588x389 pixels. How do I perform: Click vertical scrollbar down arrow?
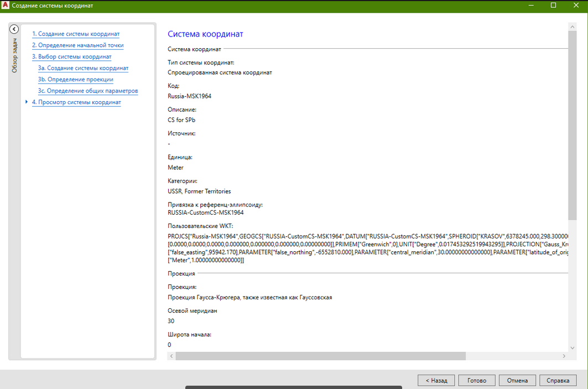point(572,347)
